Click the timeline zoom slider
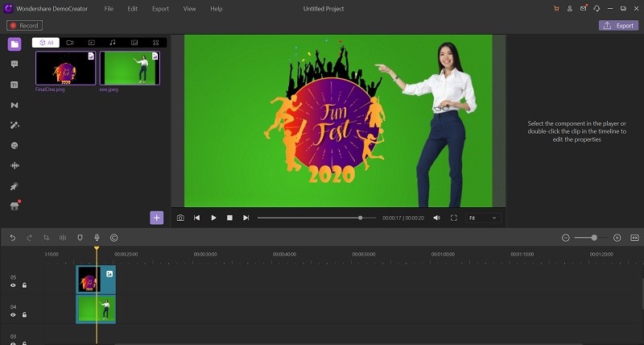 (592, 238)
